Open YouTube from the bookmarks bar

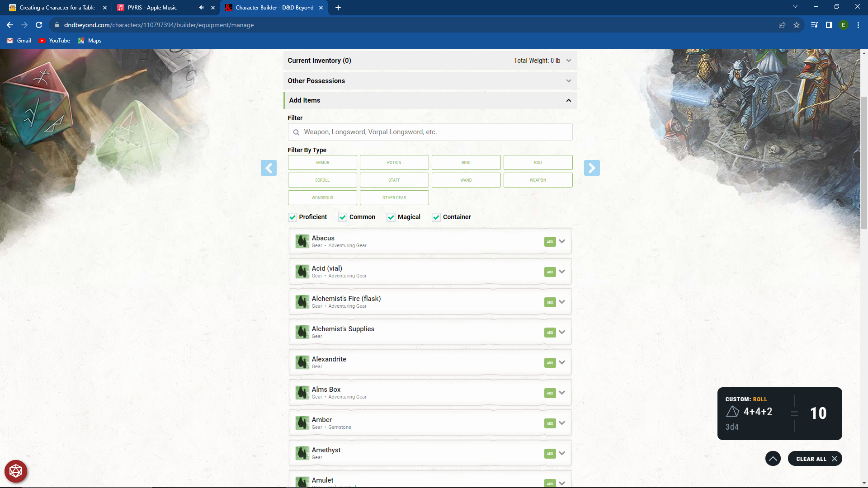click(54, 40)
